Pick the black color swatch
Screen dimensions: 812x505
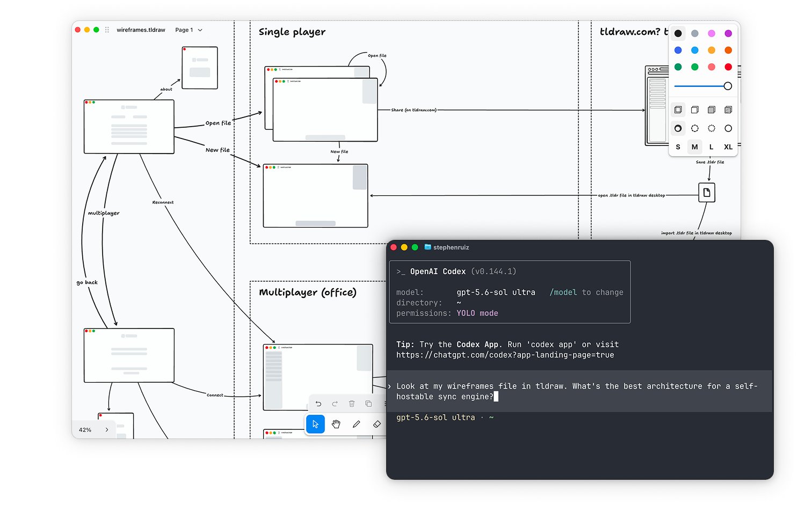678,33
